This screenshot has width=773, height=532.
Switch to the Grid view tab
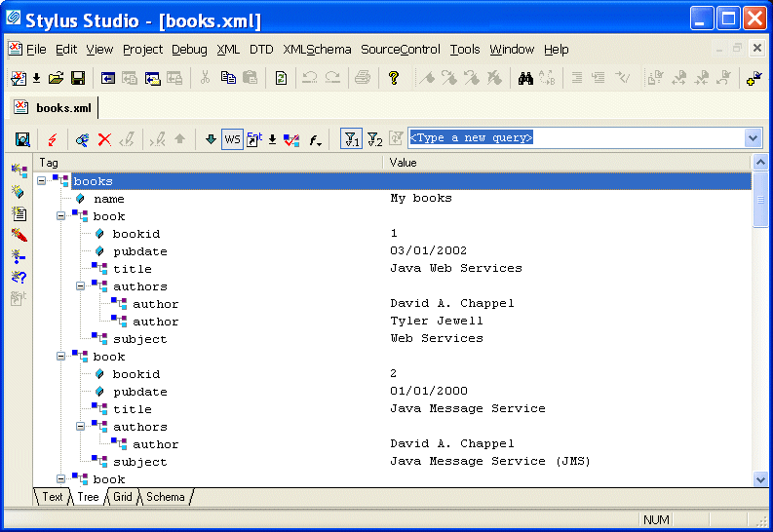[x=123, y=497]
